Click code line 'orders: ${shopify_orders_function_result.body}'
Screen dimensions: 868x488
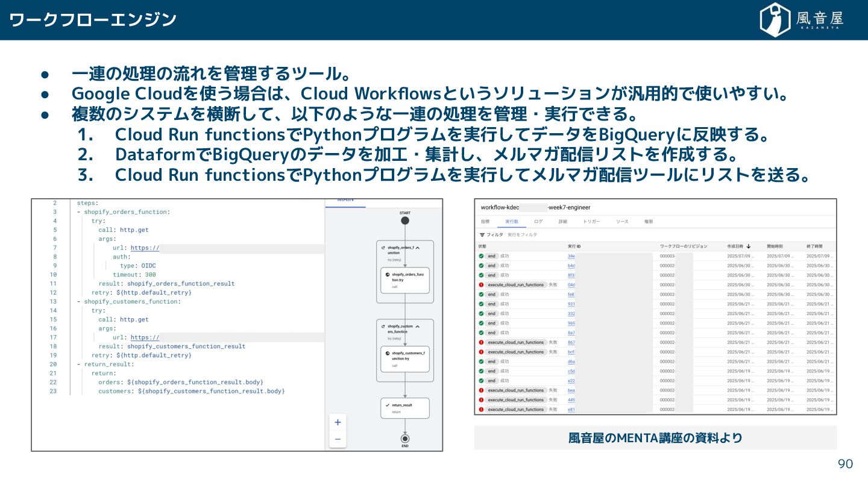pyautogui.click(x=181, y=383)
